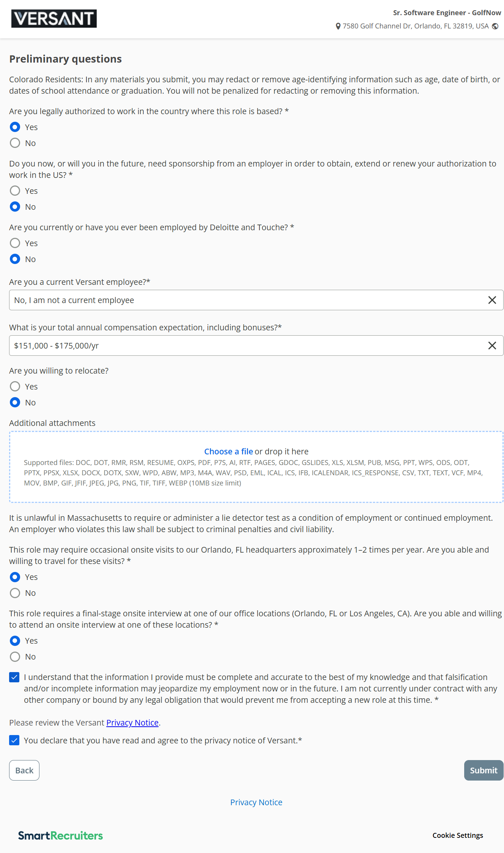Submit the application form

tap(484, 770)
